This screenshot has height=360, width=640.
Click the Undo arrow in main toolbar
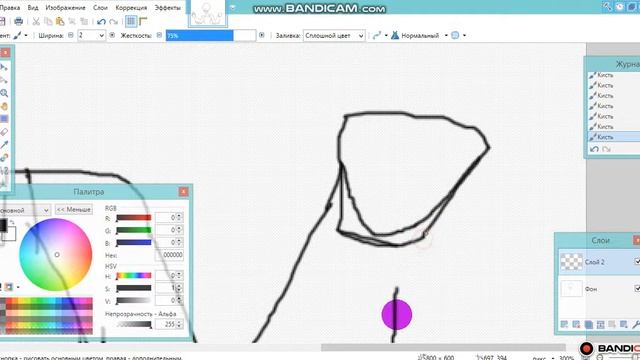[101, 21]
